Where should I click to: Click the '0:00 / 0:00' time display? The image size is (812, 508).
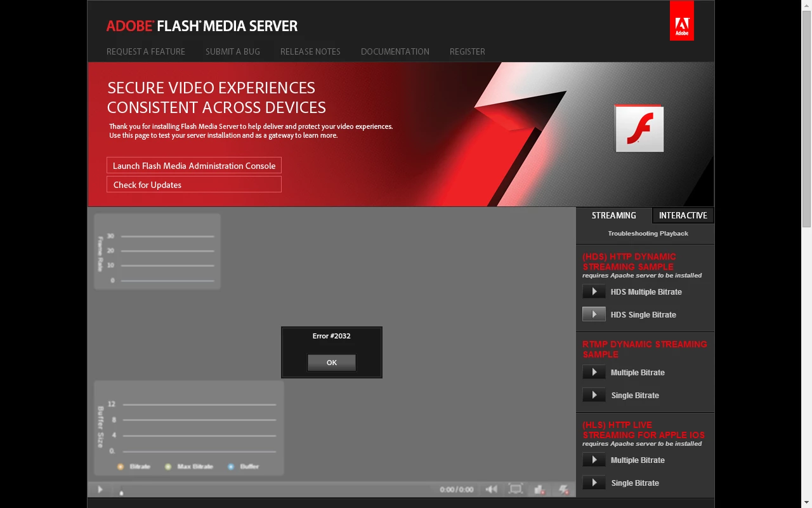457,490
